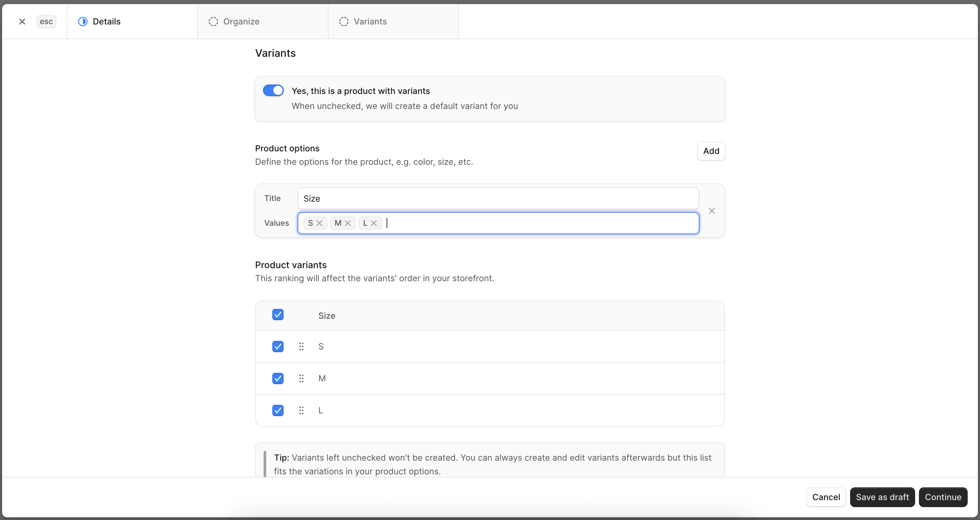Open the Organize tab
The image size is (980, 520).
(x=241, y=21)
